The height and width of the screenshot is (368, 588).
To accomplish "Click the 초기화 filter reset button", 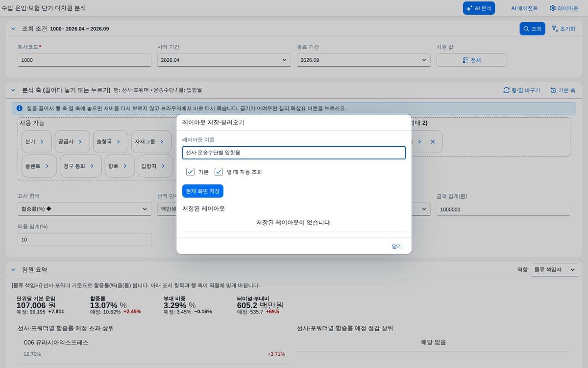I will click(563, 29).
